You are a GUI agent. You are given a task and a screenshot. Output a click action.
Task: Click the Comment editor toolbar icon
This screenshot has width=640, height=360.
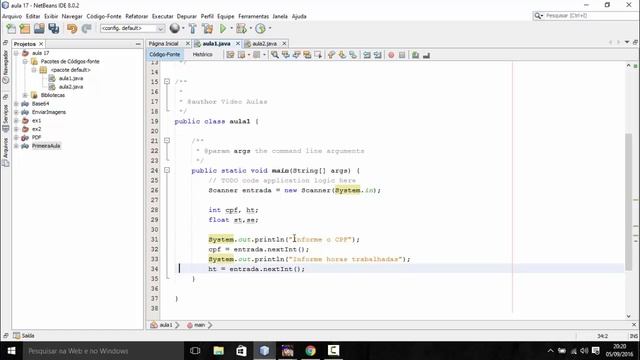(x=416, y=55)
